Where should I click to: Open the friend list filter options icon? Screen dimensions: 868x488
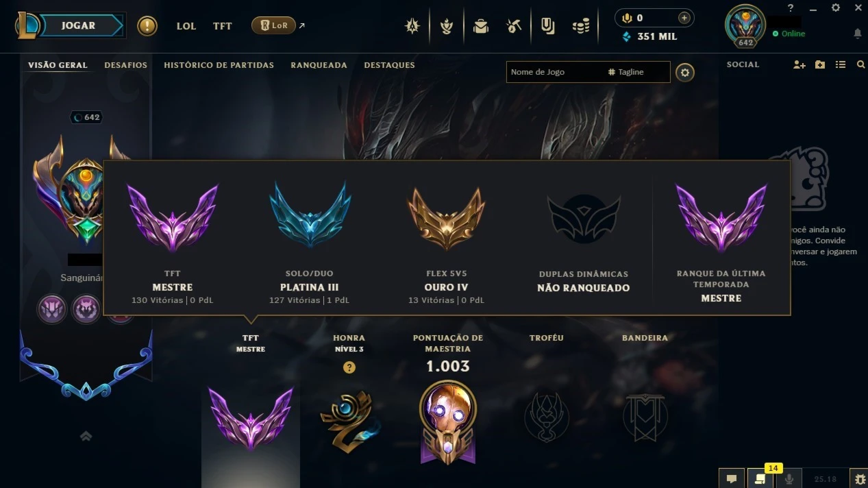click(841, 64)
